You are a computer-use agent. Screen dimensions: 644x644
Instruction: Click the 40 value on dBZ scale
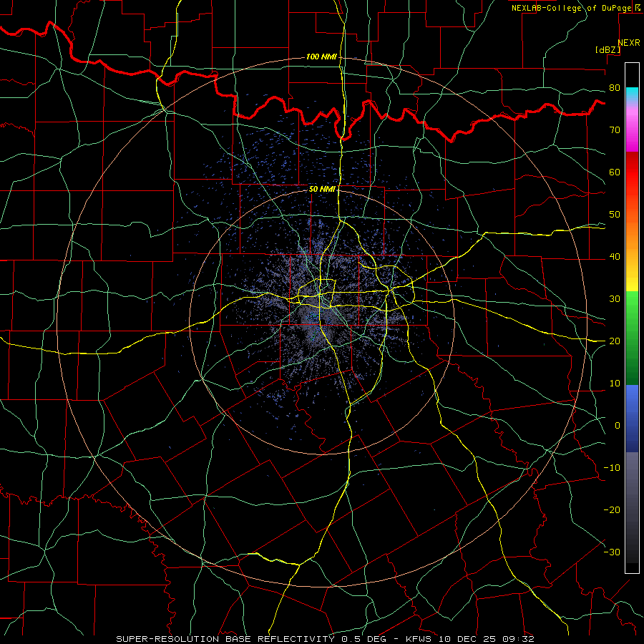coord(615,257)
